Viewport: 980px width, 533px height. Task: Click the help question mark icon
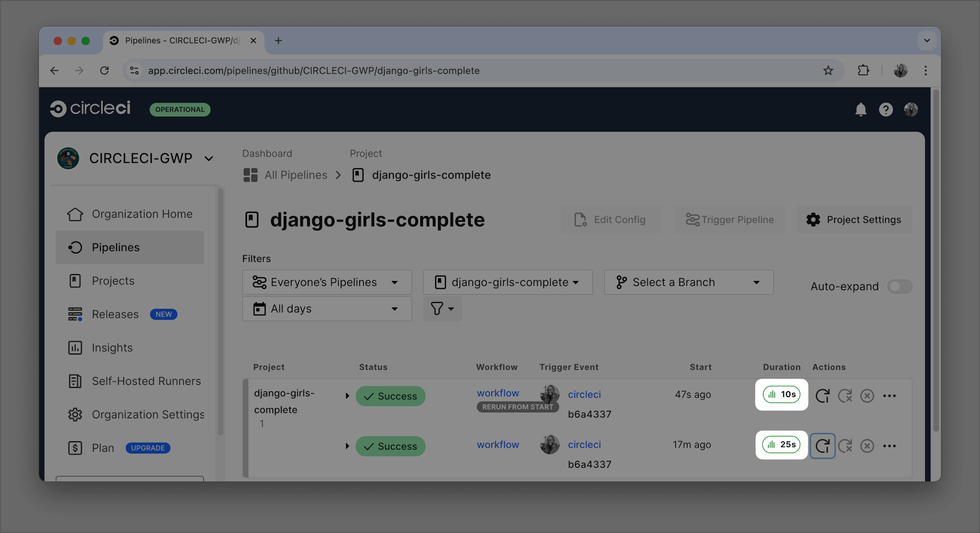tap(885, 109)
